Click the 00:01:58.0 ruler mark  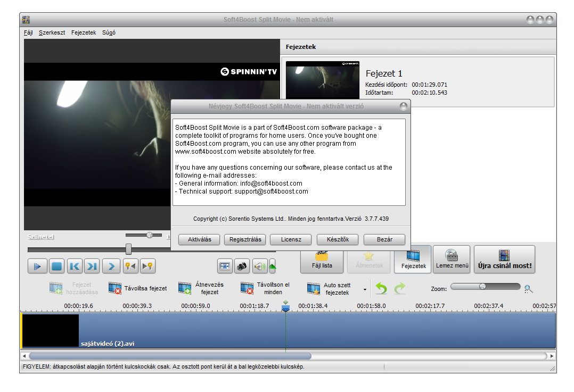coord(371,306)
